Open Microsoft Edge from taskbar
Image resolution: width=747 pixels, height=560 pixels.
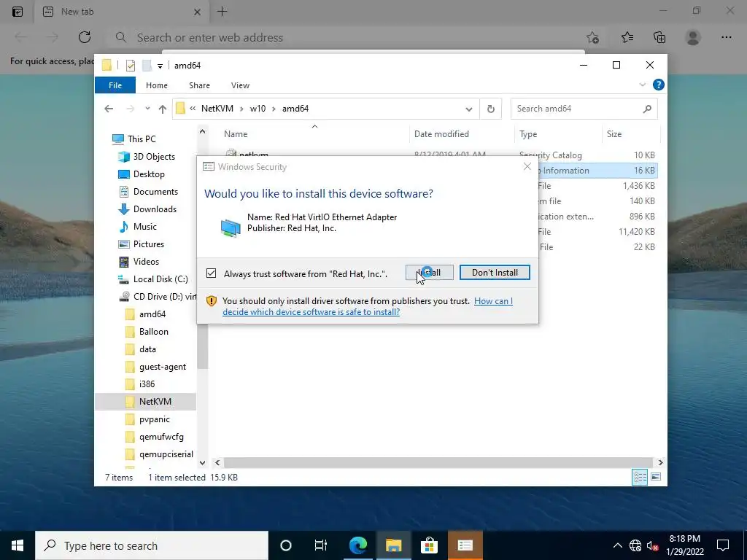pos(357,545)
